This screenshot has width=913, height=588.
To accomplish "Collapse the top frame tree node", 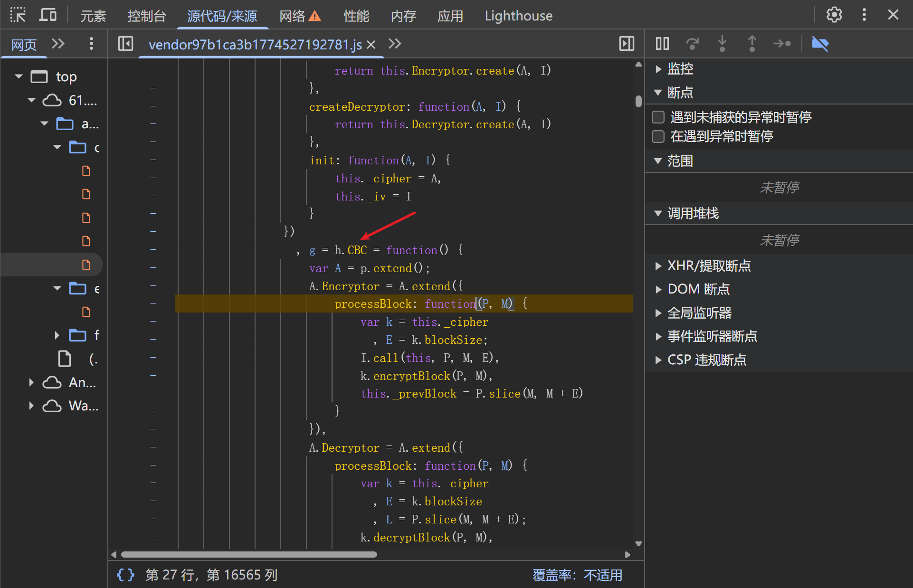I will [19, 76].
